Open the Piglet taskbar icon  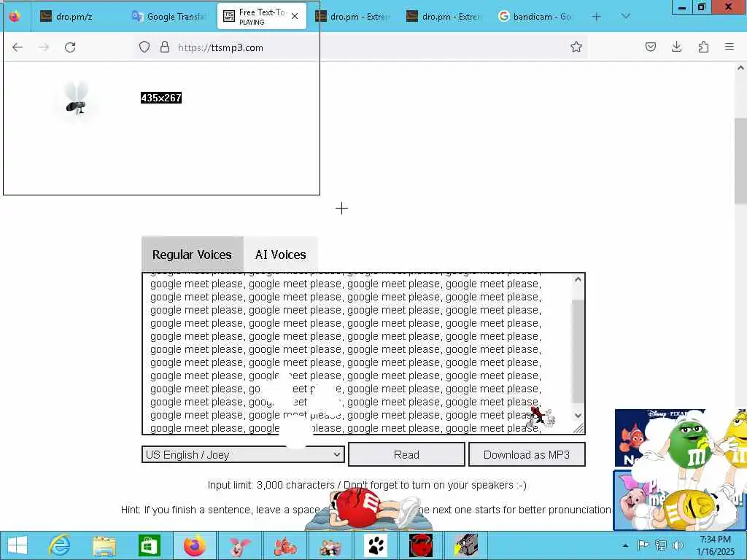pos(239,545)
